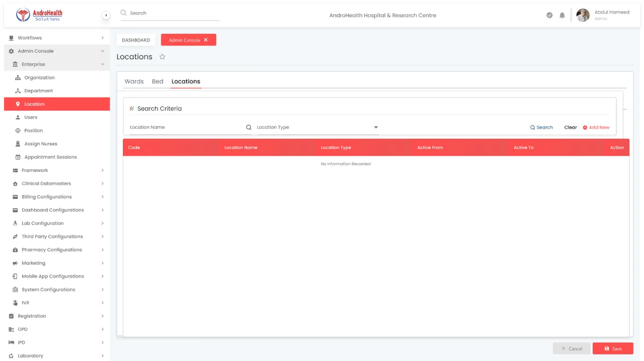The image size is (644, 361).
Task: Collapse the Enterprise section chevron
Action: [103, 64]
